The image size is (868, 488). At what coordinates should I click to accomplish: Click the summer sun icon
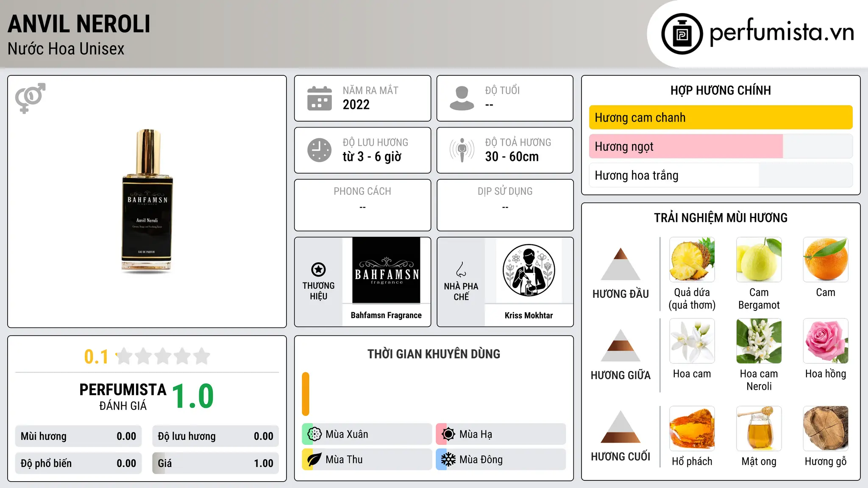coord(448,434)
